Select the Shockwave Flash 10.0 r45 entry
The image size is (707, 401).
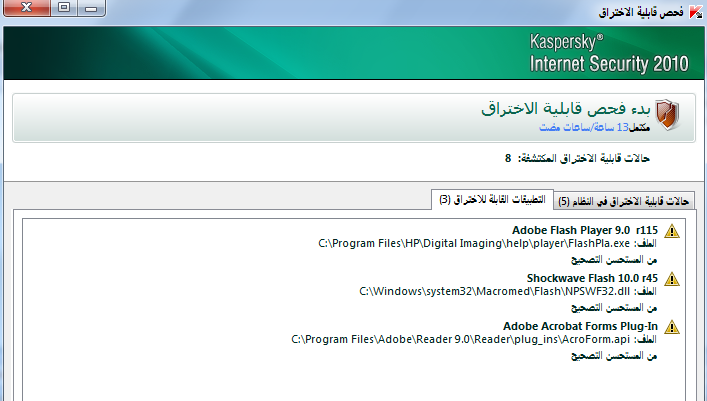click(x=592, y=278)
